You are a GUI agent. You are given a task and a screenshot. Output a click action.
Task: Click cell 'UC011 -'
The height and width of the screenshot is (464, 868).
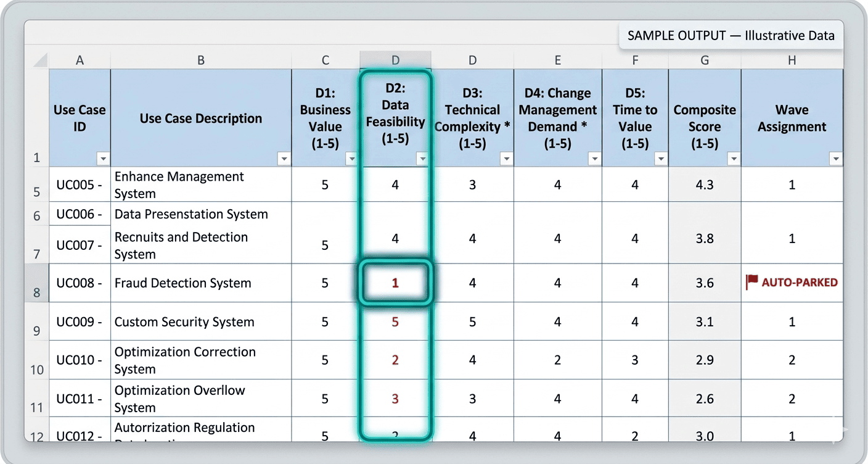coord(80,398)
